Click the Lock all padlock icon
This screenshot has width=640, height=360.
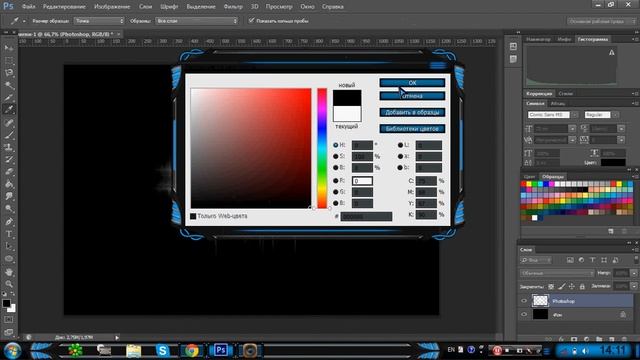[x=582, y=287]
